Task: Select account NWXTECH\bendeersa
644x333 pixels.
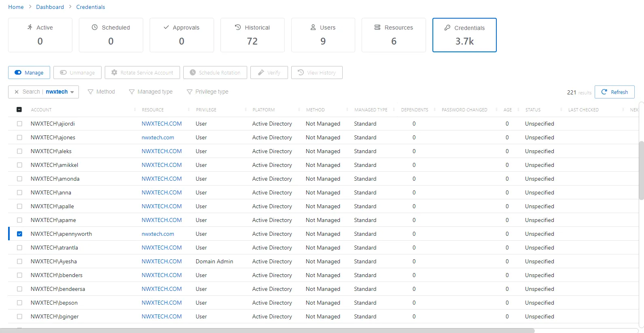Action: (58, 289)
